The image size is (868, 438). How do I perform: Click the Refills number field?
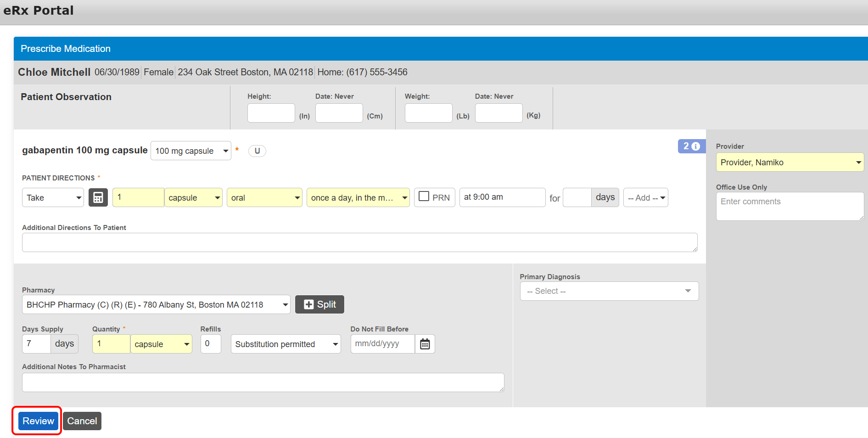pyautogui.click(x=211, y=344)
